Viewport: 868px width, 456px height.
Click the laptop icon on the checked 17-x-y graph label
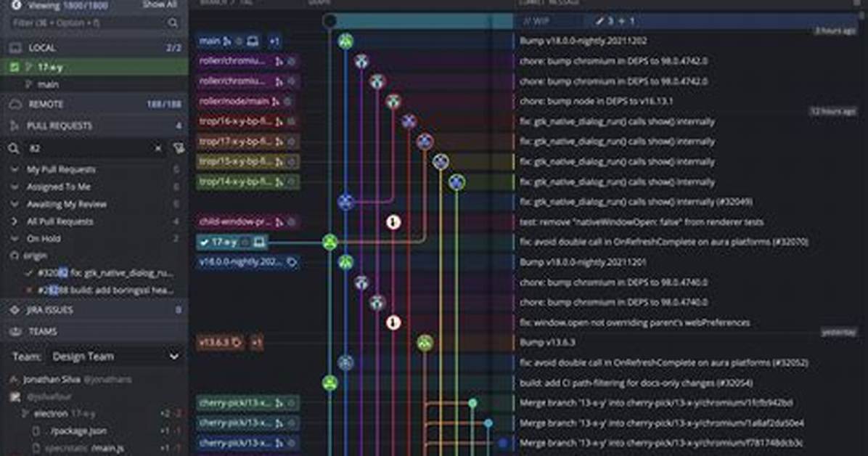[x=258, y=242]
